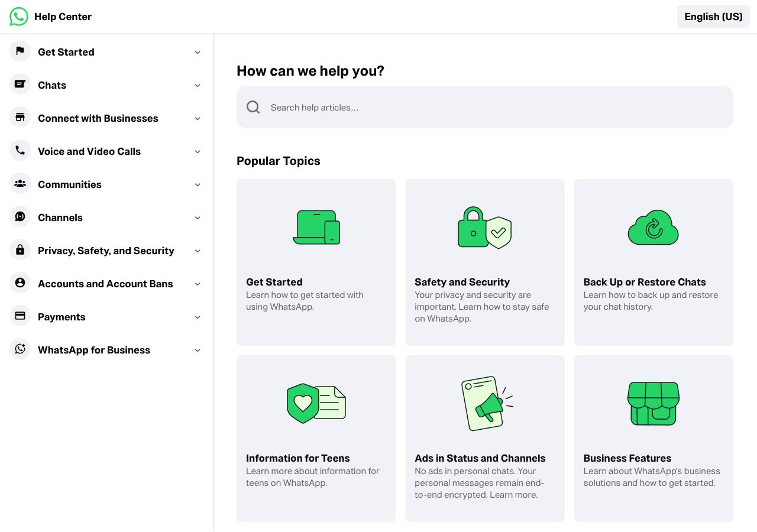Screen dimensions: 757x532
Task: Expand the Communities section chevron
Action: point(198,184)
